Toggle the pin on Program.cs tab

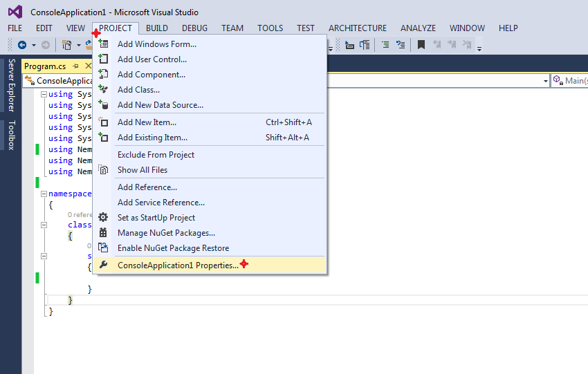pyautogui.click(x=76, y=66)
